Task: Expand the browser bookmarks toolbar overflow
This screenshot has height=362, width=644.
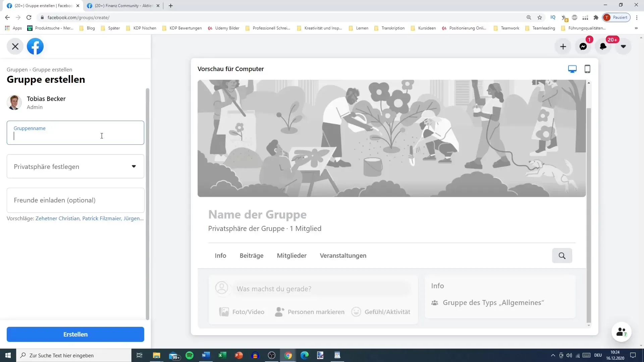Action: pyautogui.click(x=637, y=28)
